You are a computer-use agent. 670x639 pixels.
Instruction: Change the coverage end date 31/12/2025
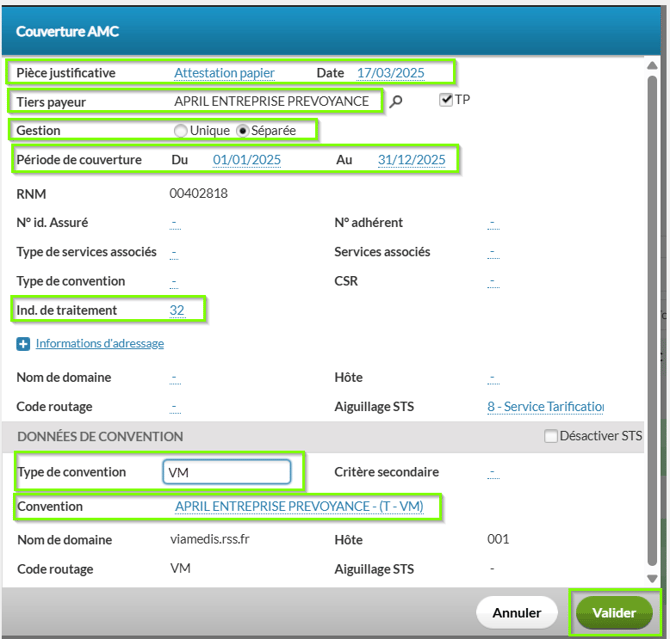[411, 160]
